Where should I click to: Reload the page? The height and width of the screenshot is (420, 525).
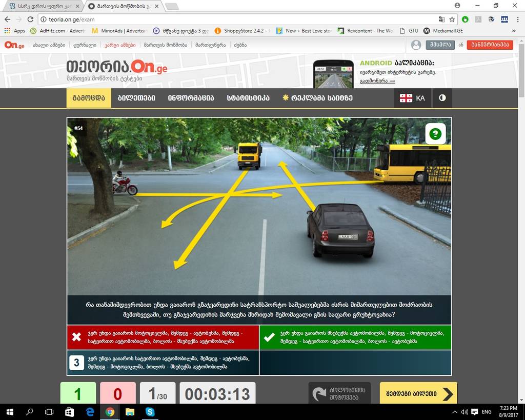(x=30, y=19)
